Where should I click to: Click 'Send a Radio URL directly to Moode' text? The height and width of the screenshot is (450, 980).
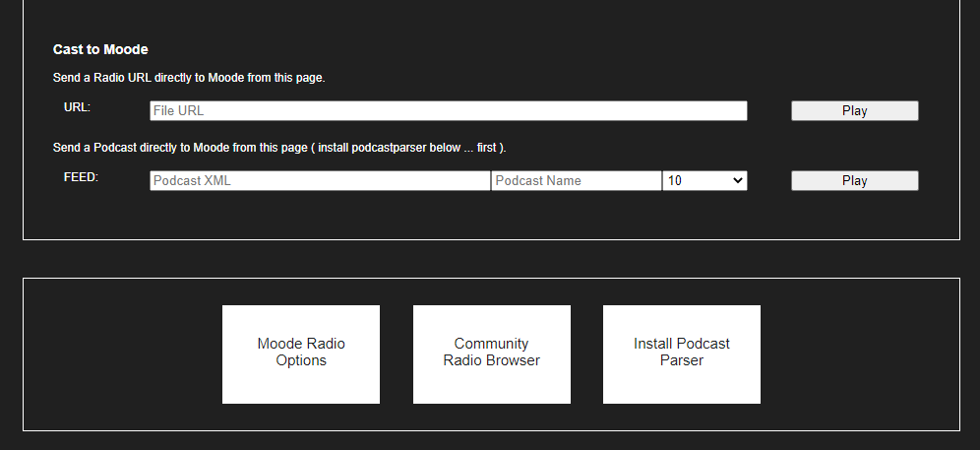(x=189, y=78)
